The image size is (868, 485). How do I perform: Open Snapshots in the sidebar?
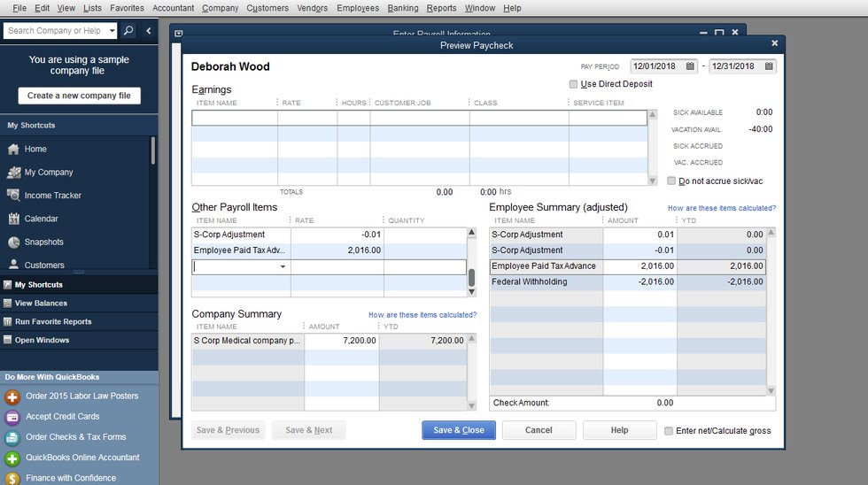click(x=13, y=242)
